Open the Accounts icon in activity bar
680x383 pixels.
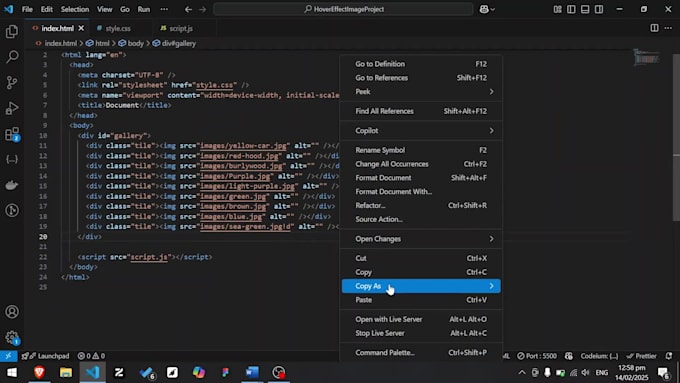click(x=12, y=312)
